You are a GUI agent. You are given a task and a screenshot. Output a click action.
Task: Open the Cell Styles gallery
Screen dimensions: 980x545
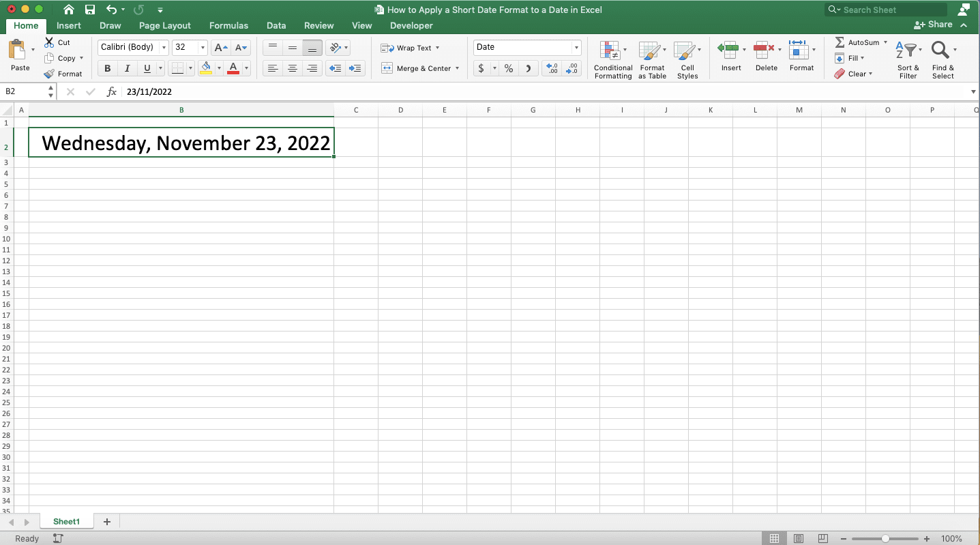pyautogui.click(x=687, y=60)
